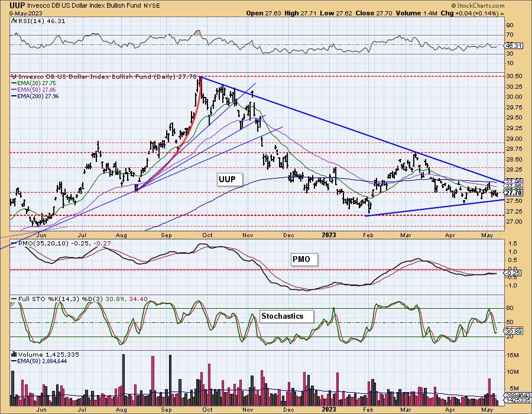532x414 pixels.
Task: Click the 1425335 volume value tag
Action: (517, 401)
